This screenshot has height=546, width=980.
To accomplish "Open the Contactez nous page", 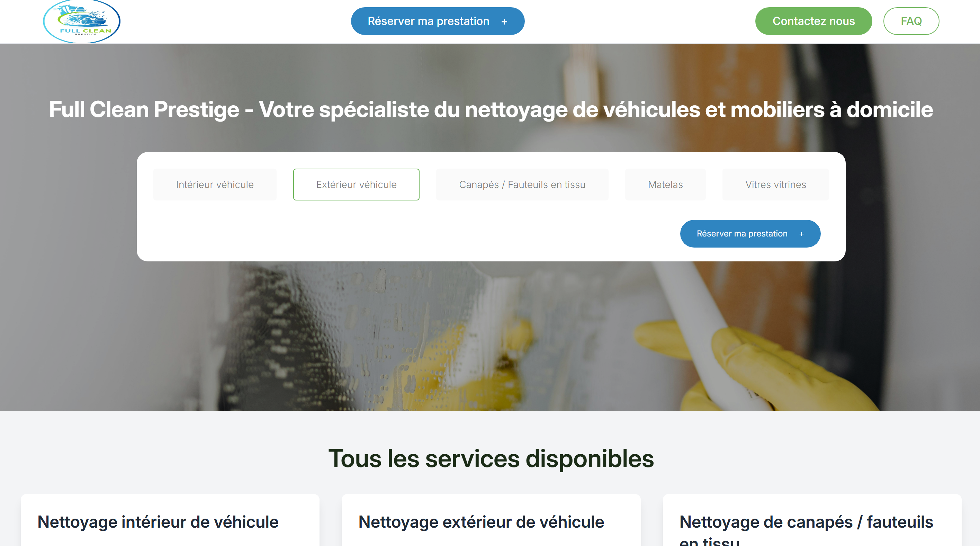I will point(813,21).
